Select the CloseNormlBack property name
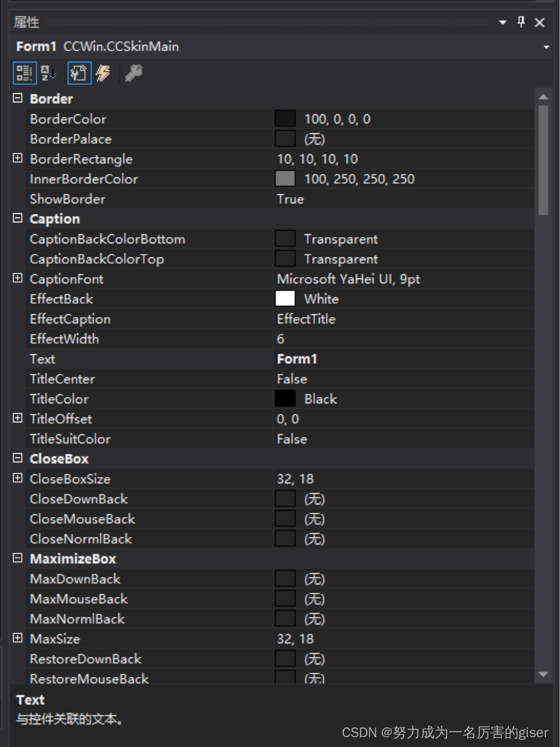 pos(81,539)
